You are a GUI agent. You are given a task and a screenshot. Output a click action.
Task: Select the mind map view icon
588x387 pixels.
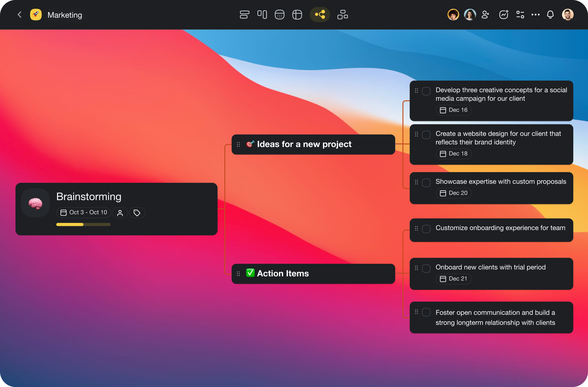(x=320, y=15)
